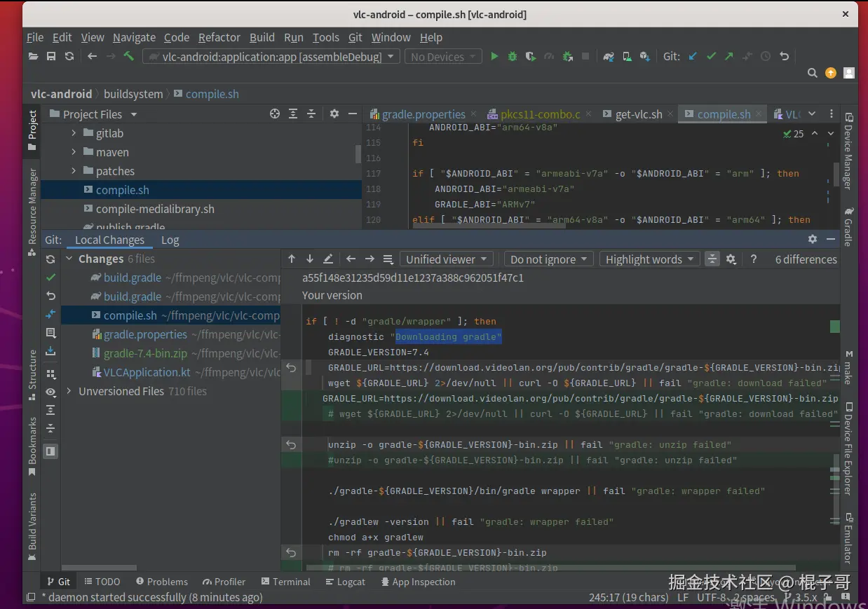Toggle collapse unchanged fragments in diff
This screenshot has width=868, height=609.
(x=712, y=259)
